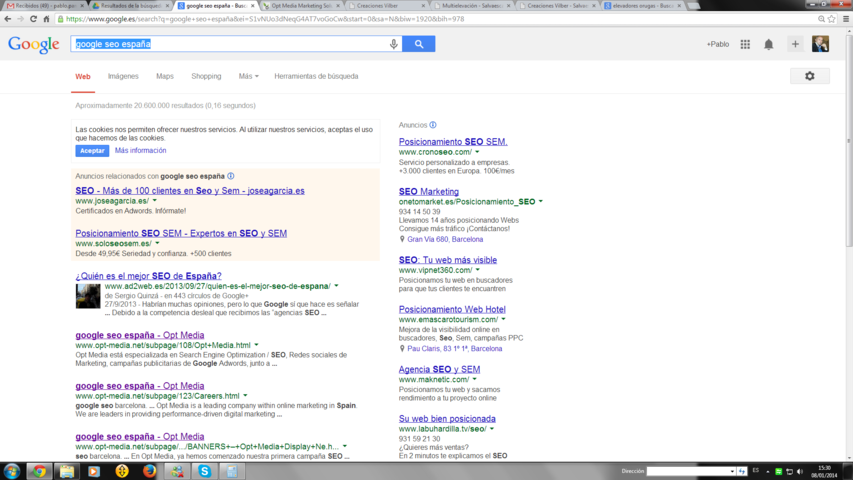Open Herramientas de búsqueda
Image resolution: width=853 pixels, height=480 pixels.
click(316, 76)
